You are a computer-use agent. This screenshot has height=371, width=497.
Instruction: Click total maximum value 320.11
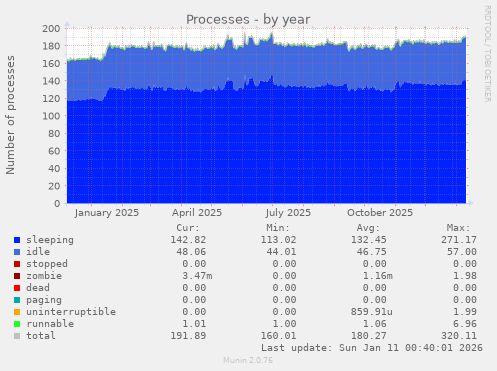point(459,336)
